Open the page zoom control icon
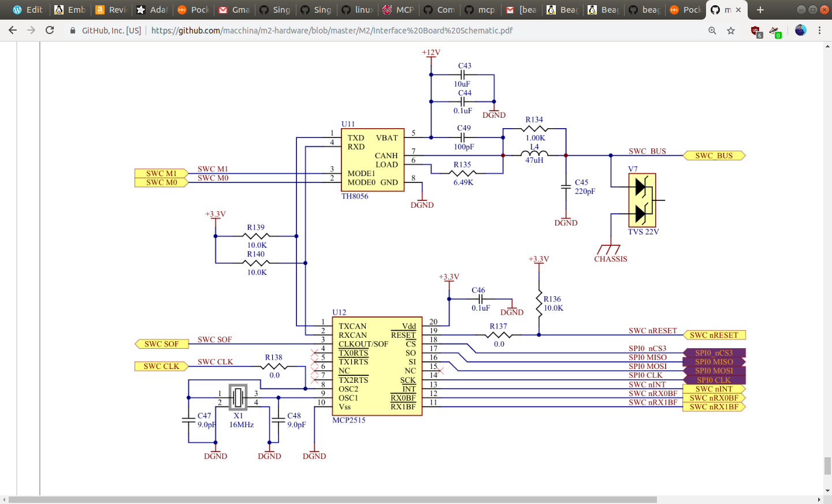The width and height of the screenshot is (832, 504). click(x=712, y=31)
